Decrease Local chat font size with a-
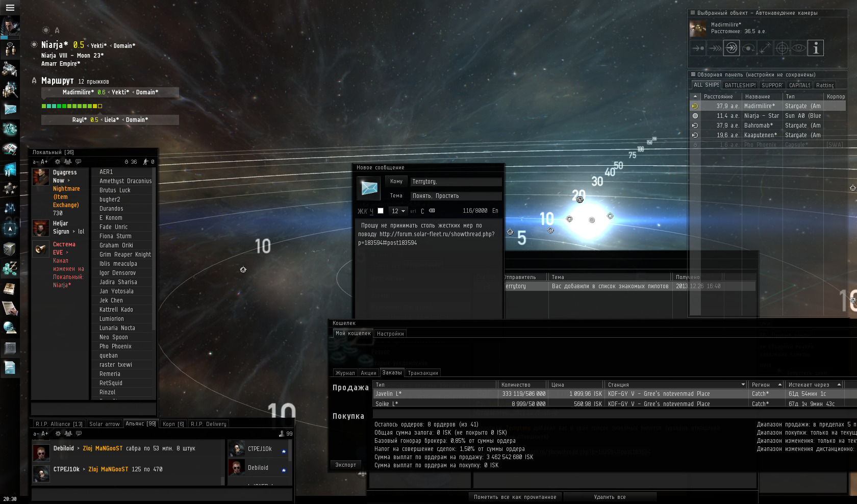The height and width of the screenshot is (504, 857). pyautogui.click(x=36, y=162)
